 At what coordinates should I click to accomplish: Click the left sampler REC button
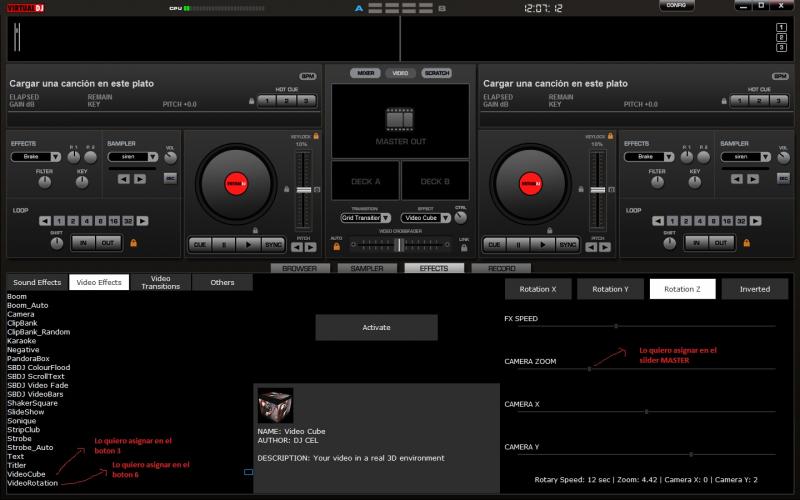pos(169,178)
